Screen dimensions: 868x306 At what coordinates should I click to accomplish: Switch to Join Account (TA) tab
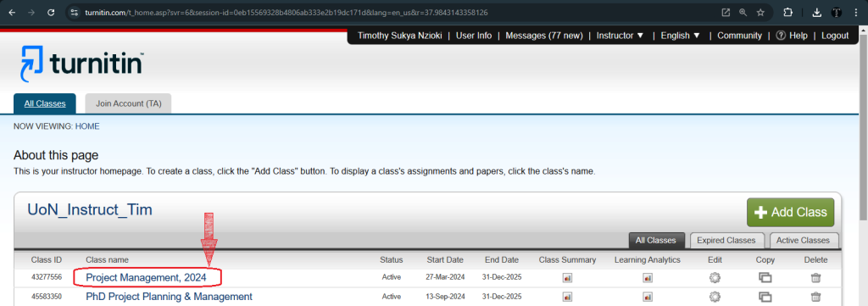129,103
